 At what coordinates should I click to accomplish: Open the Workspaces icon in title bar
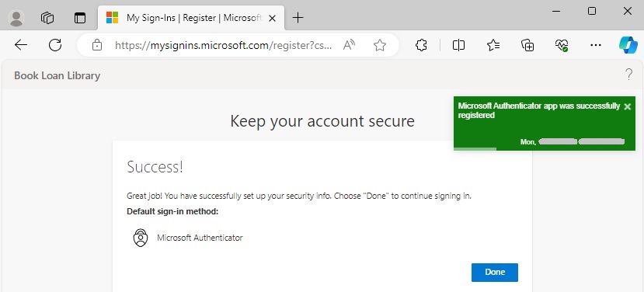[x=47, y=18]
